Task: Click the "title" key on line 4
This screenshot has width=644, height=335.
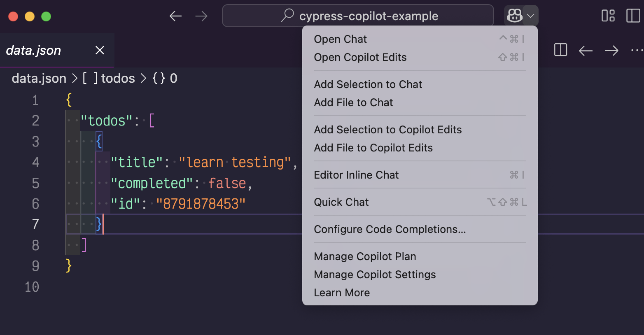Action: (x=137, y=162)
